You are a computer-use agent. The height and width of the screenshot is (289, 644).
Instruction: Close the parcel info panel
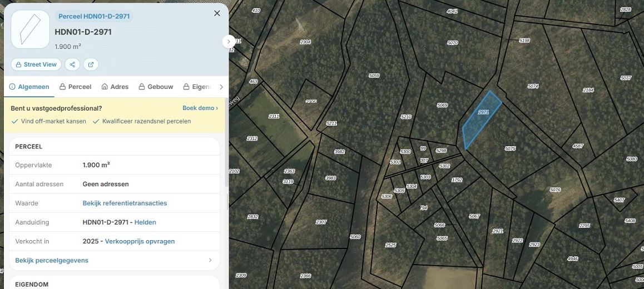(x=217, y=13)
